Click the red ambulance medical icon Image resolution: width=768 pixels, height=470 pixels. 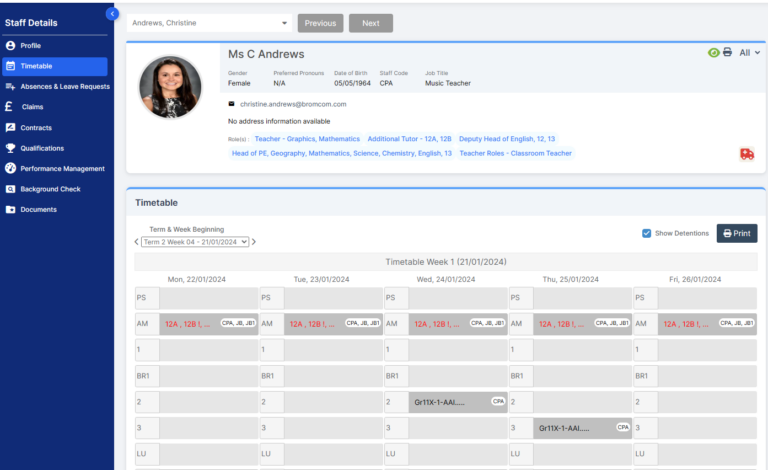pyautogui.click(x=747, y=154)
